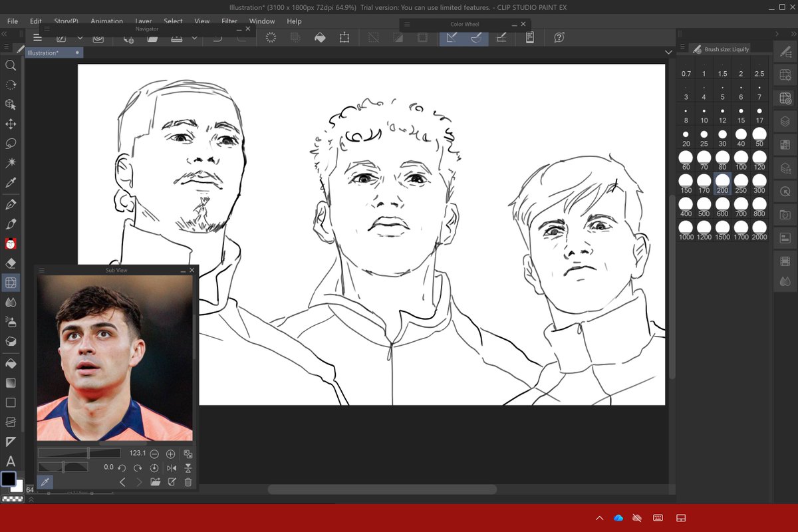The width and height of the screenshot is (798, 532).
Task: Import image into Sub View via folder icon
Action: pos(156,482)
